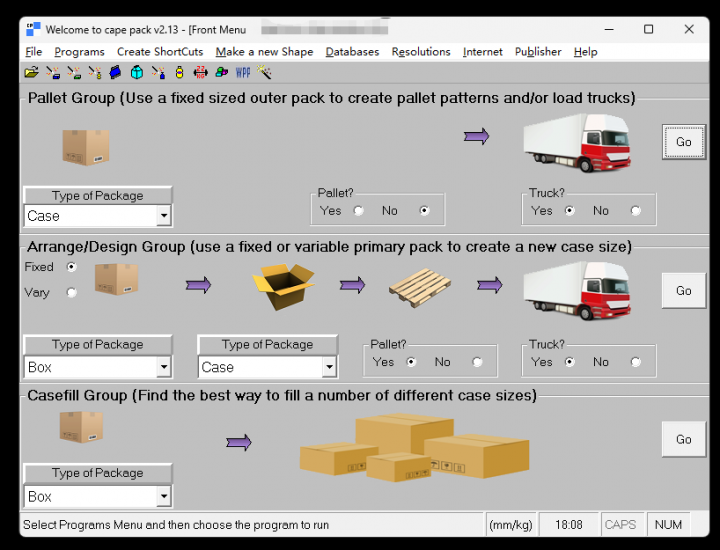Click the open folder toolbar icon
Viewport: 720px width, 550px height.
[x=32, y=72]
